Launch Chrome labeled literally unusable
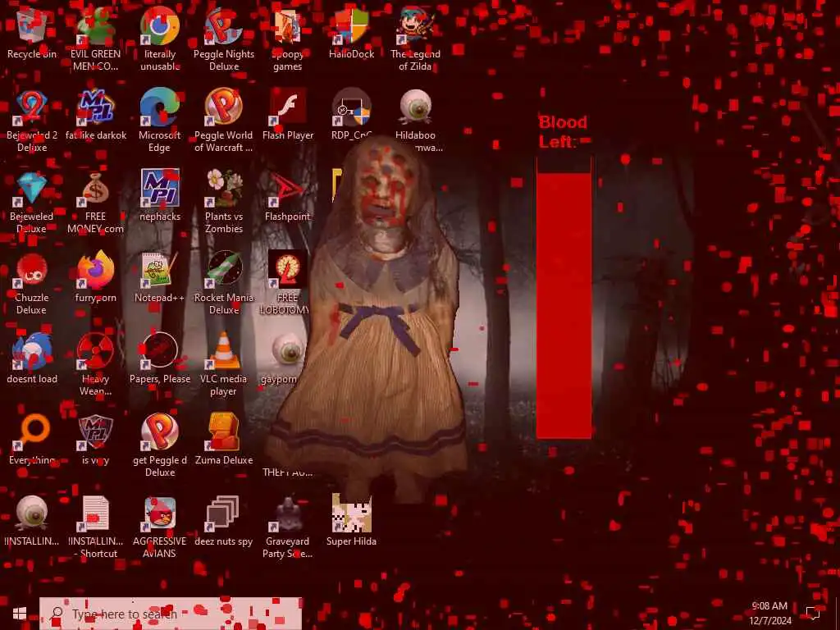Image resolution: width=840 pixels, height=630 pixels. click(160, 26)
